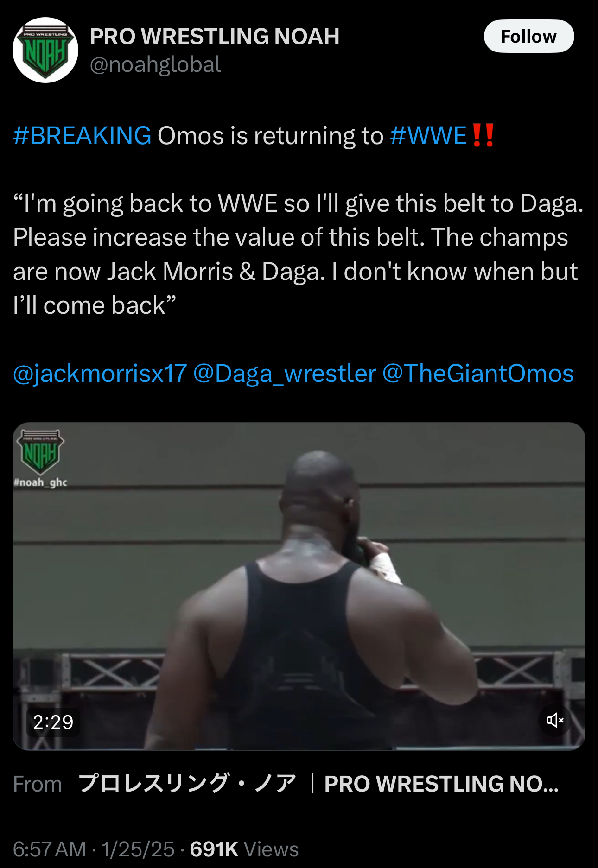Screen dimensions: 598x868
Task: Open the #BREAKING hashtag
Action: pos(83,136)
